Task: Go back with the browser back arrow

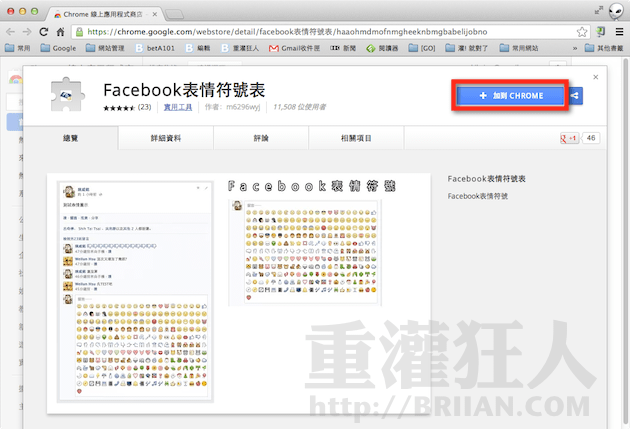Action: click(x=10, y=32)
